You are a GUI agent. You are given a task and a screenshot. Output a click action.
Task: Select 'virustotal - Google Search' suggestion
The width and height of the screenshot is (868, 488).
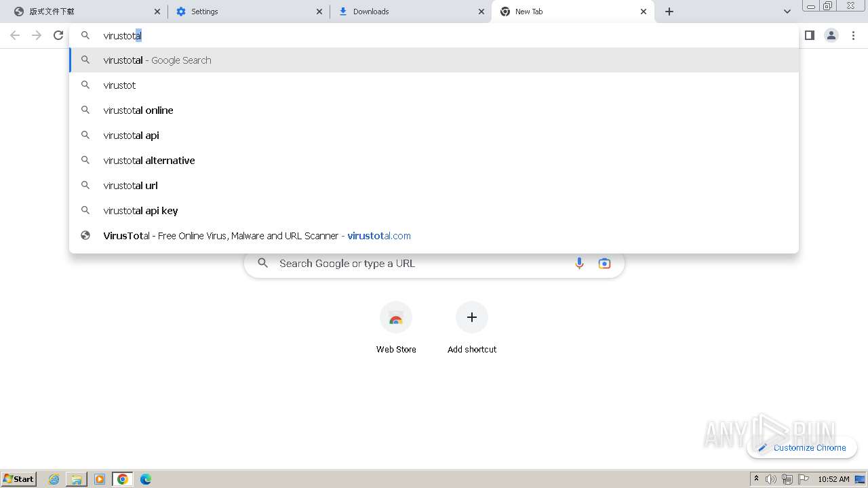tap(434, 60)
